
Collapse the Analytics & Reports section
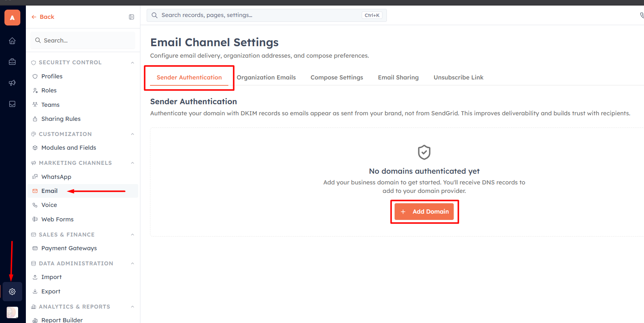click(x=132, y=307)
